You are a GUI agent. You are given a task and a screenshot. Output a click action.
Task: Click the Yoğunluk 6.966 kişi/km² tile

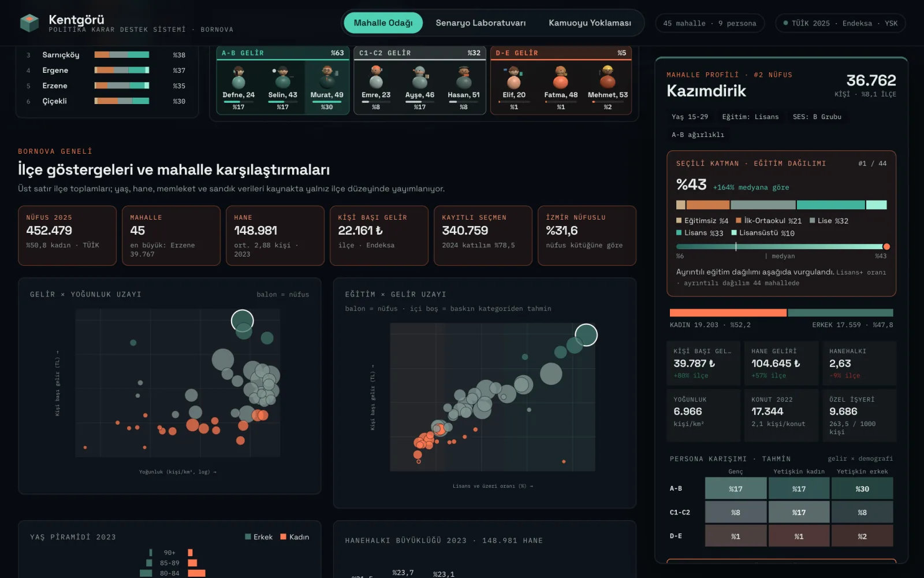pos(703,416)
